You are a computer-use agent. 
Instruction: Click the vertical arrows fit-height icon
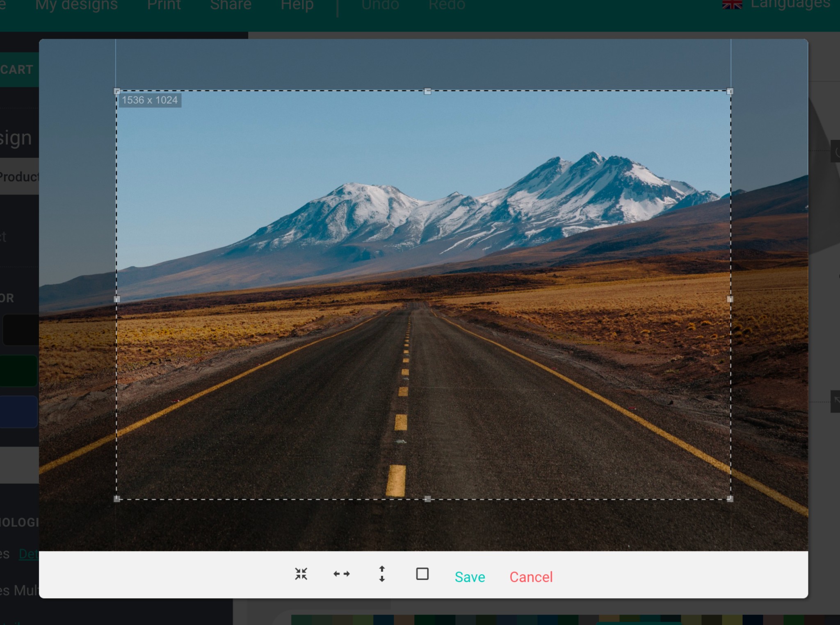[382, 574]
